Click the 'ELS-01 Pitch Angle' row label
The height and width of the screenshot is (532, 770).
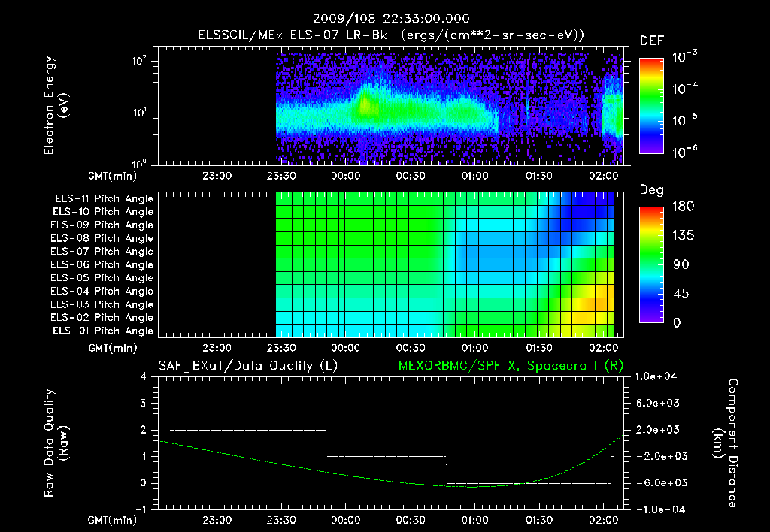pyautogui.click(x=103, y=331)
